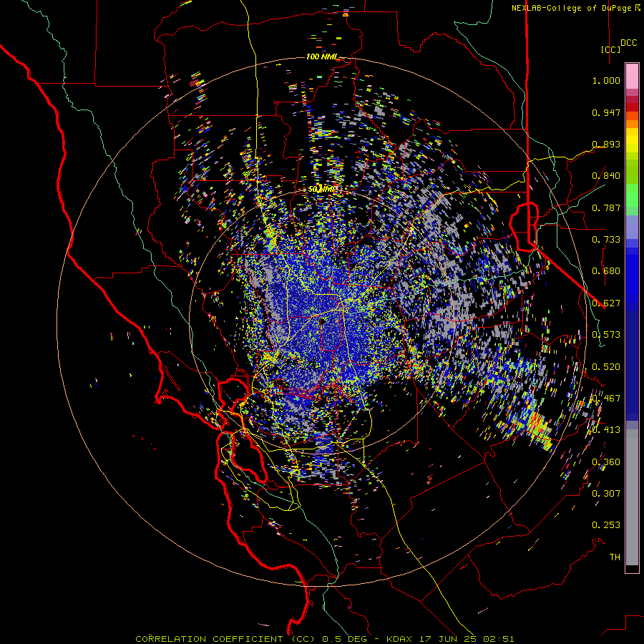644x644 pixels.
Task: Select the 0.787 legend value
Action: click(x=606, y=208)
